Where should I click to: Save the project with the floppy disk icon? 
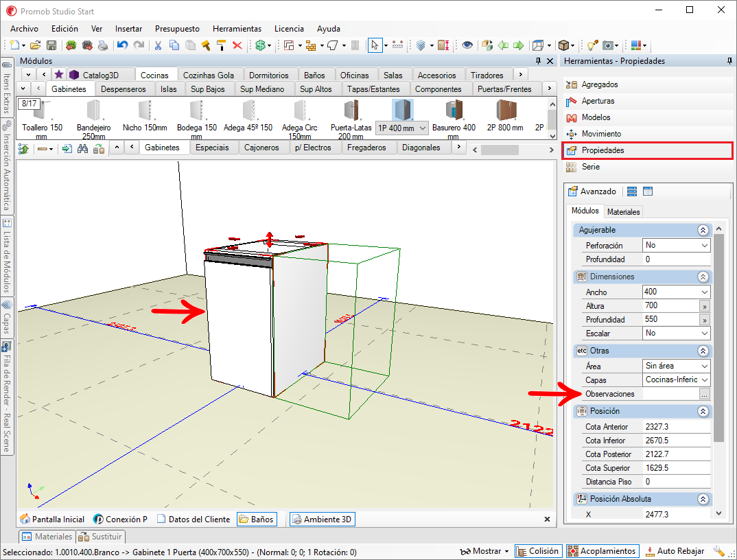click(51, 45)
